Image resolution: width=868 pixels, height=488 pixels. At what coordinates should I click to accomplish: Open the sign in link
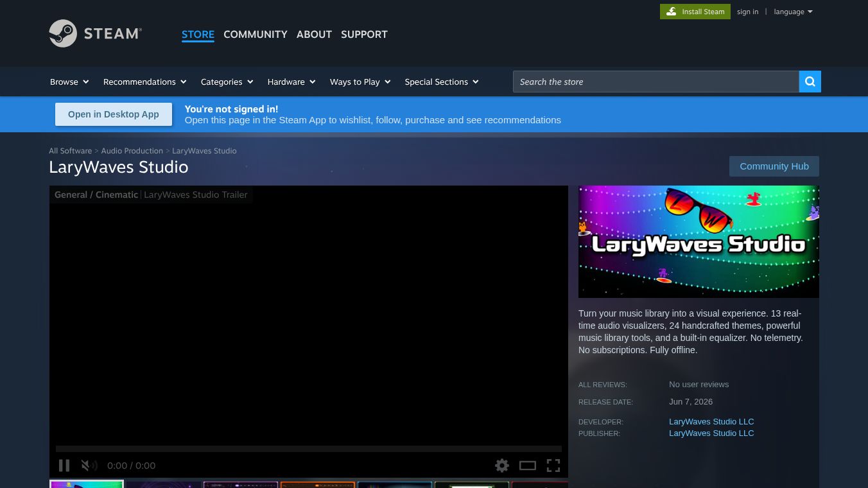point(747,12)
